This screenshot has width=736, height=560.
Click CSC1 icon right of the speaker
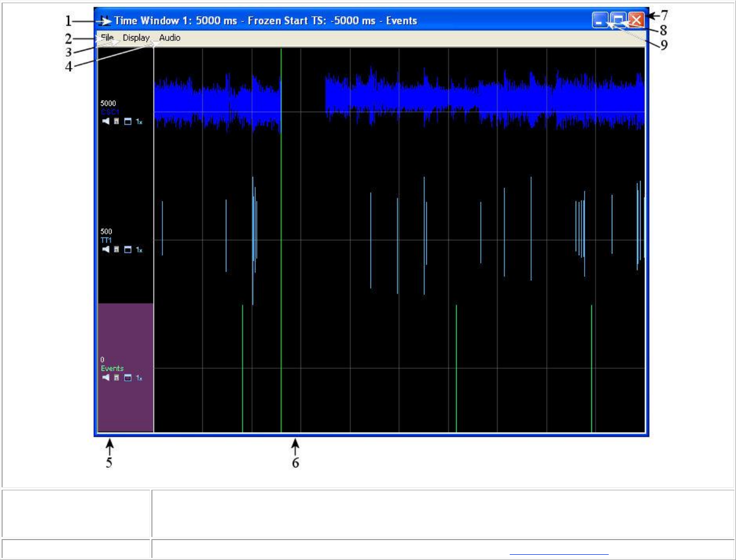pos(116,121)
